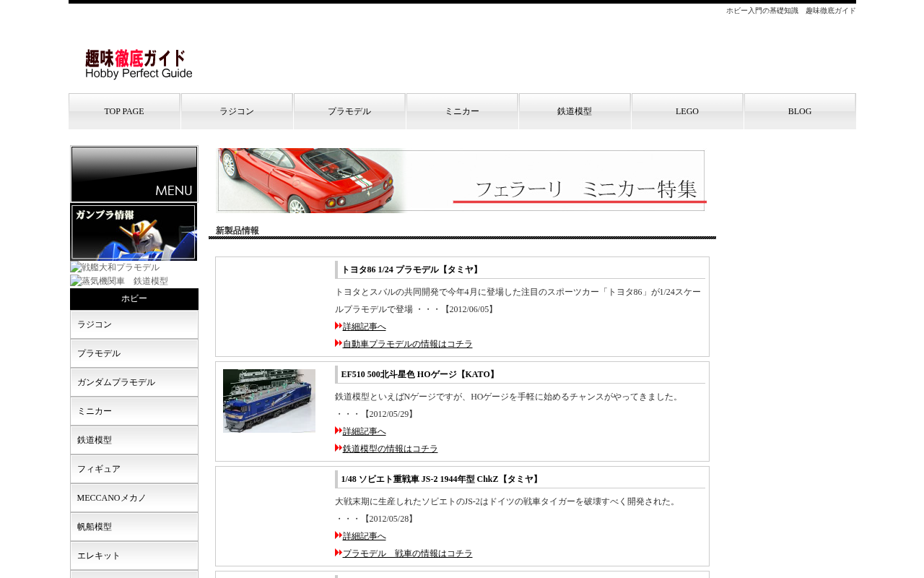Open プラモデル in the top navigation bar
The height and width of the screenshot is (578, 924).
click(349, 111)
